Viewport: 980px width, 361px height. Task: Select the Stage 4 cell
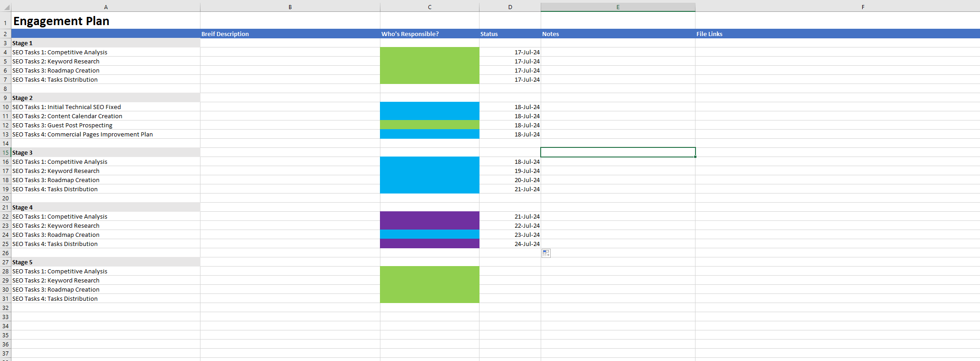click(106, 207)
